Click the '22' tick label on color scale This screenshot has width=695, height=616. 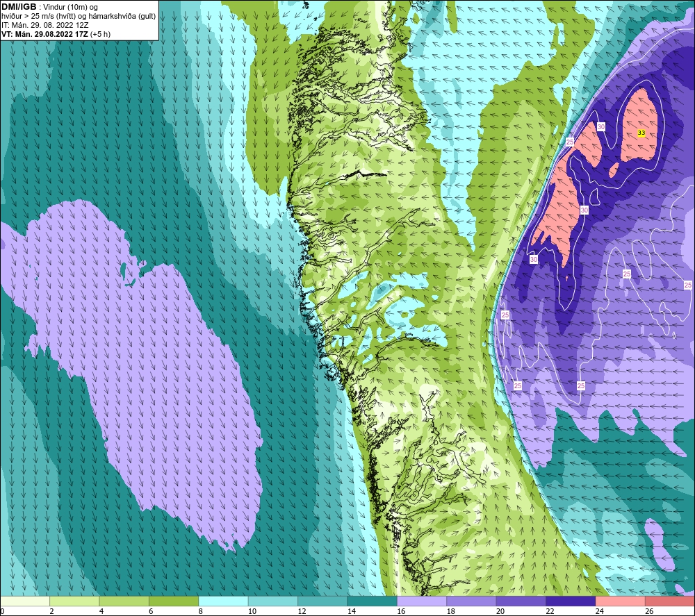coord(550,611)
